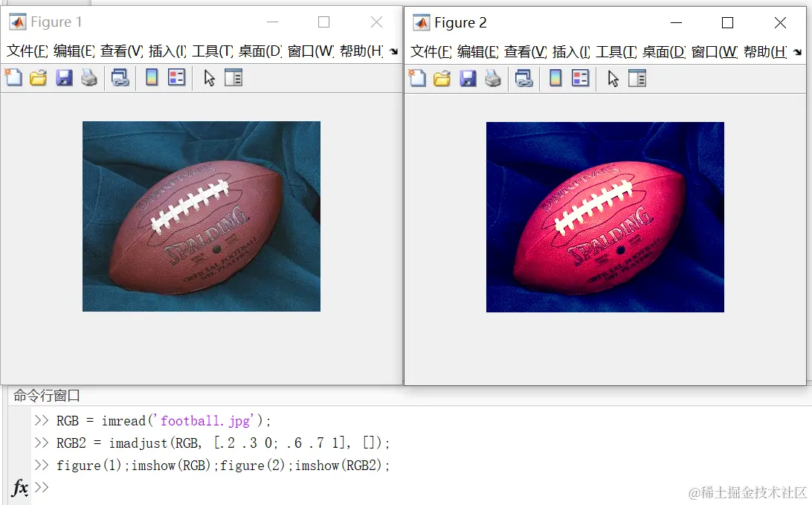Open 桌面(D) menu in Figure 1
The height and width of the screenshot is (505, 812).
click(x=260, y=51)
